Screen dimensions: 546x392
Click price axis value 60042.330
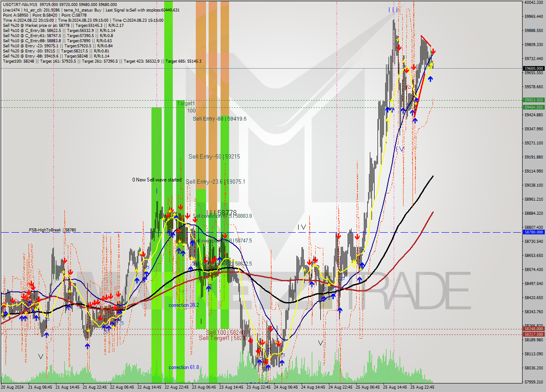tap(534, 2)
